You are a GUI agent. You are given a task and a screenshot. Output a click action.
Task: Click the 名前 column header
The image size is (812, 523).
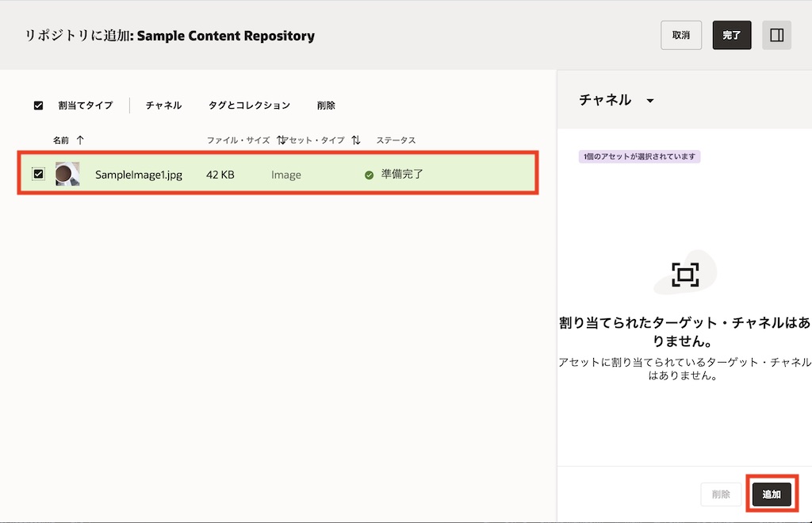[61, 140]
